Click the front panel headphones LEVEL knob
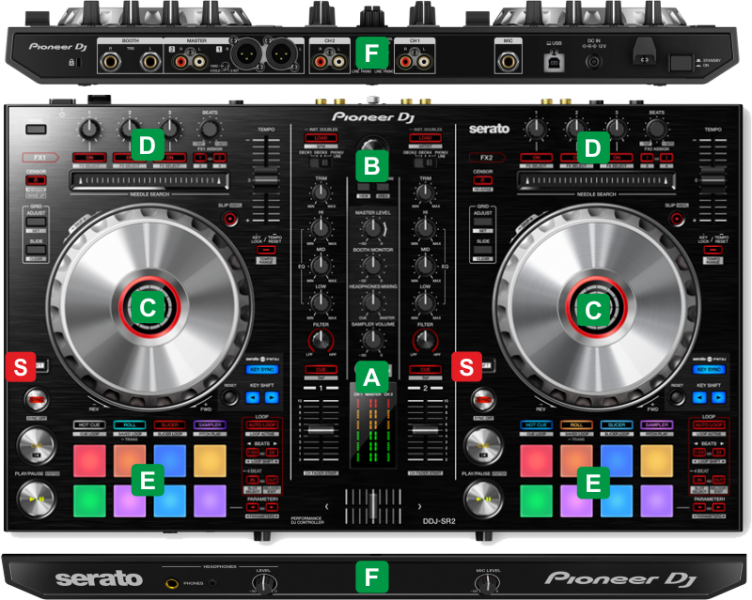 click(264, 583)
